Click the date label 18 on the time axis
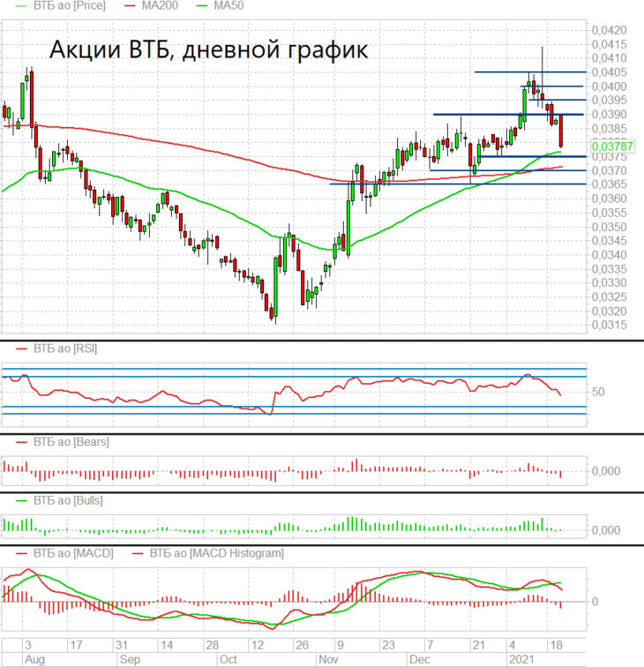This screenshot has width=644, height=667. pyautogui.click(x=557, y=645)
